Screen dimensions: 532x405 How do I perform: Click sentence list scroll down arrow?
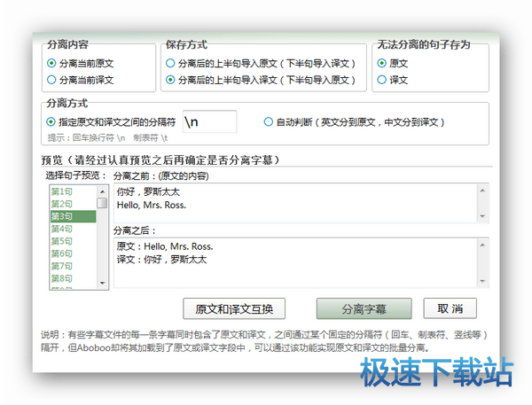tap(102, 283)
